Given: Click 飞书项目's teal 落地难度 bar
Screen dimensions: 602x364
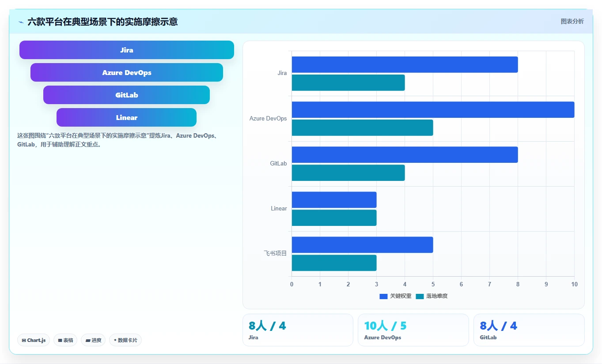Looking at the screenshot, I should 334,263.
